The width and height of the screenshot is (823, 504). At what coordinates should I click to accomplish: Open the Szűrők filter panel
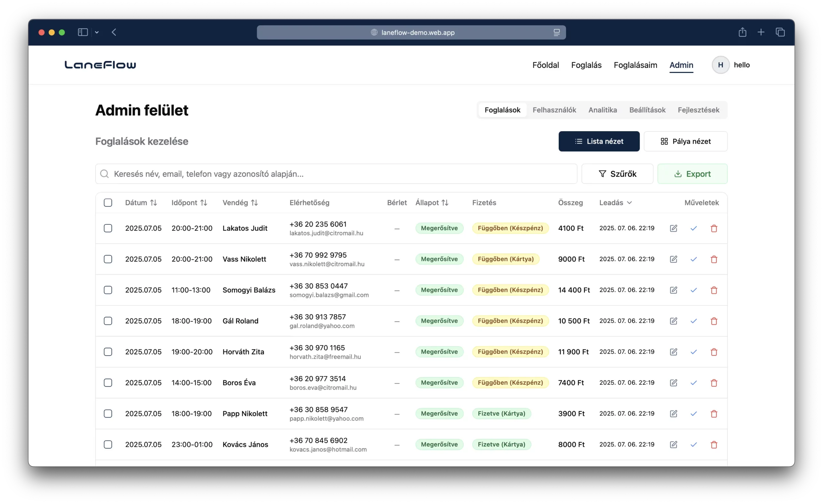617,174
